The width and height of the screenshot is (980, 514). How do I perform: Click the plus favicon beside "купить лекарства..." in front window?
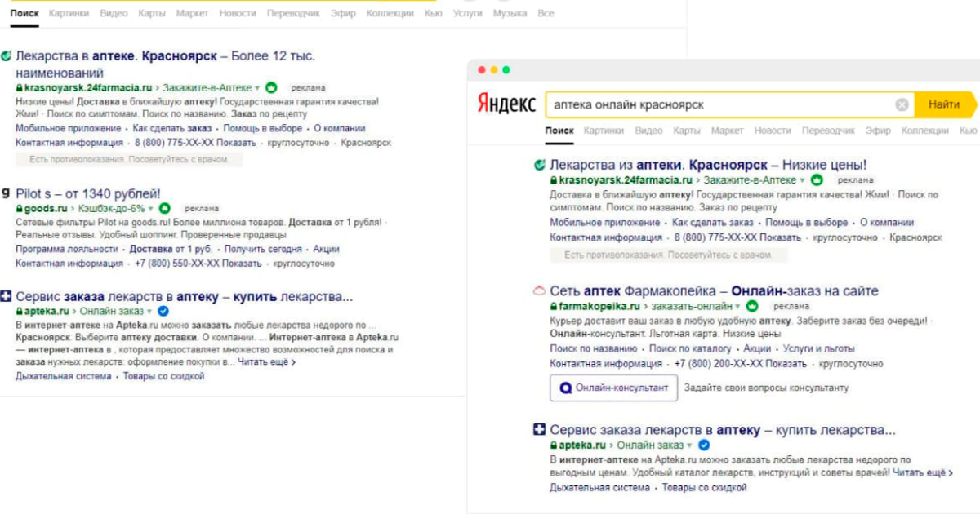(x=539, y=430)
